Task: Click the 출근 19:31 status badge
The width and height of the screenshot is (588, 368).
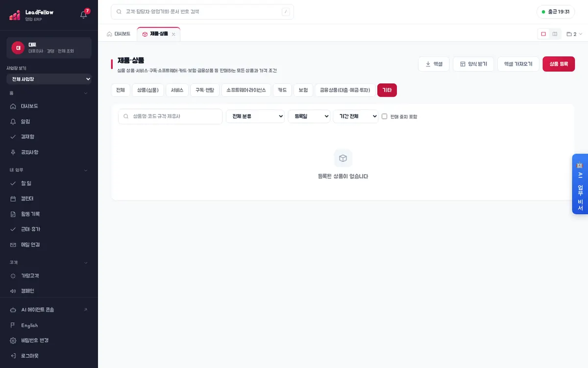Action: [556, 12]
